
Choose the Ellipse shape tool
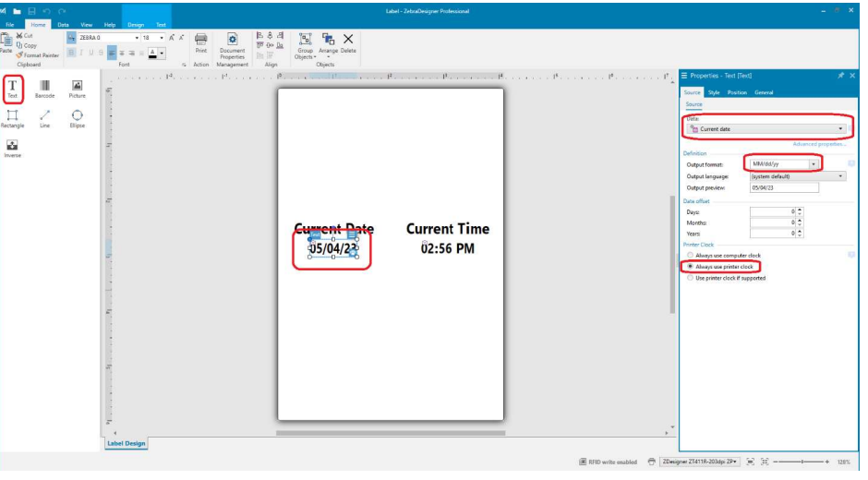[x=77, y=118]
